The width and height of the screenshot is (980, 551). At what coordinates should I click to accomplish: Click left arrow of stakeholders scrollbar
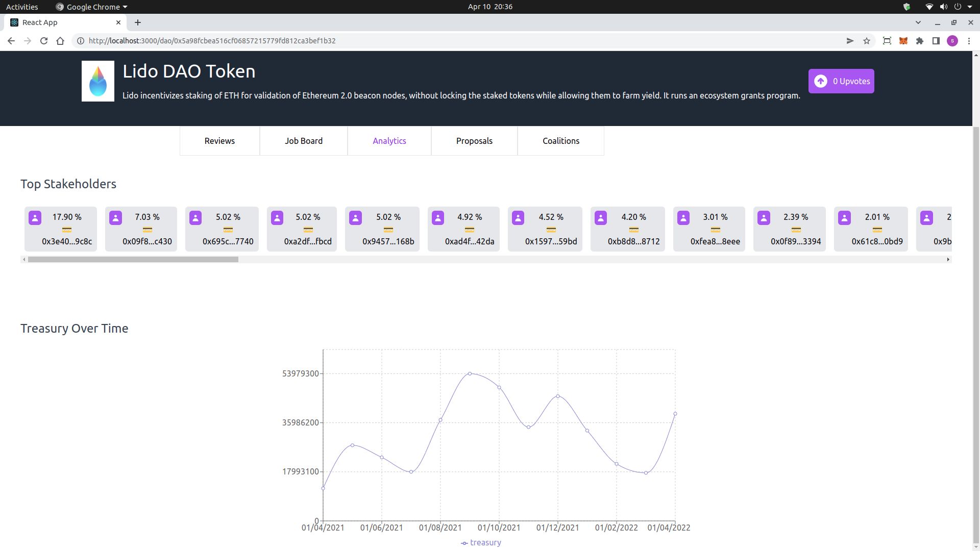pyautogui.click(x=23, y=260)
